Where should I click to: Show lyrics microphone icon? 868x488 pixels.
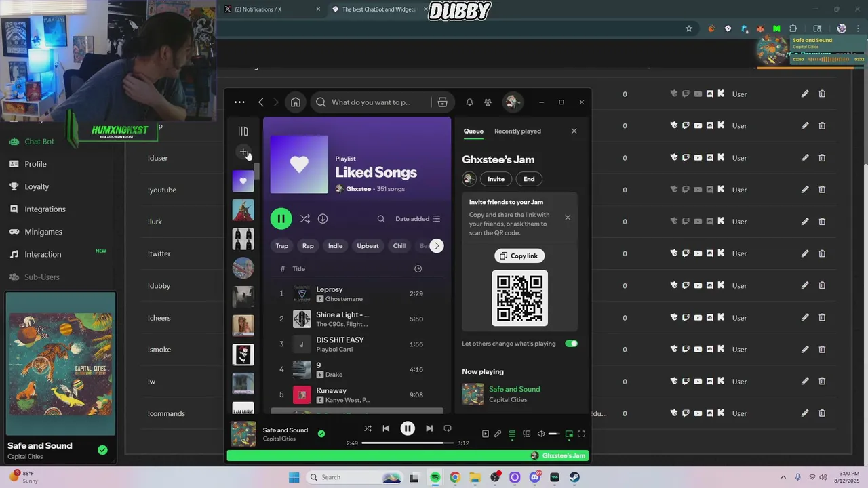(498, 434)
